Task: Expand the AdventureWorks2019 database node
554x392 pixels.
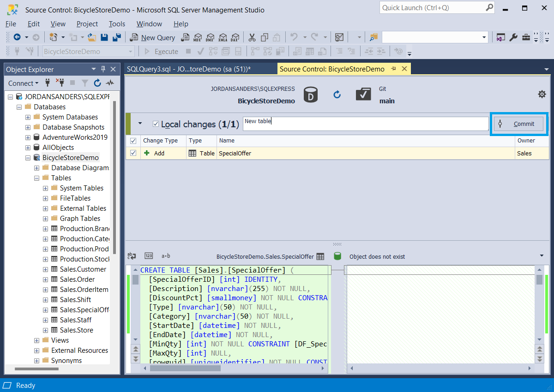Action: pos(28,137)
